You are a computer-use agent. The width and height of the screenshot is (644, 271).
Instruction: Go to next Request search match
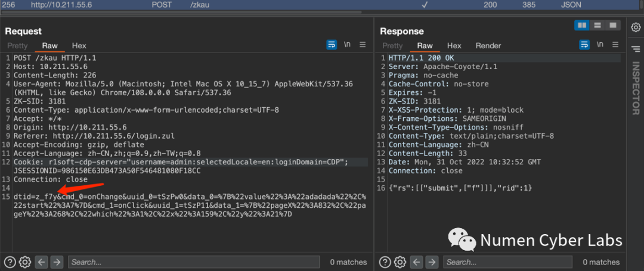click(56, 261)
